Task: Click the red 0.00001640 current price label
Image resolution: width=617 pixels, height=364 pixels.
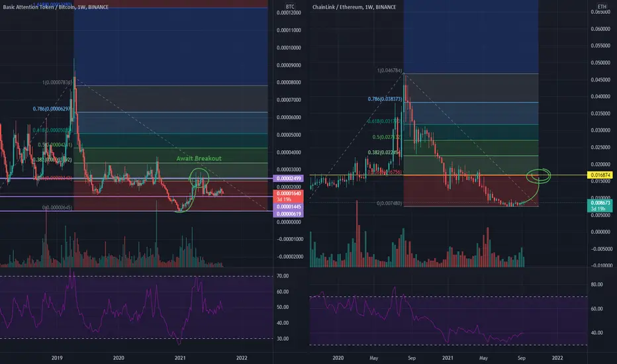Action: tap(289, 197)
